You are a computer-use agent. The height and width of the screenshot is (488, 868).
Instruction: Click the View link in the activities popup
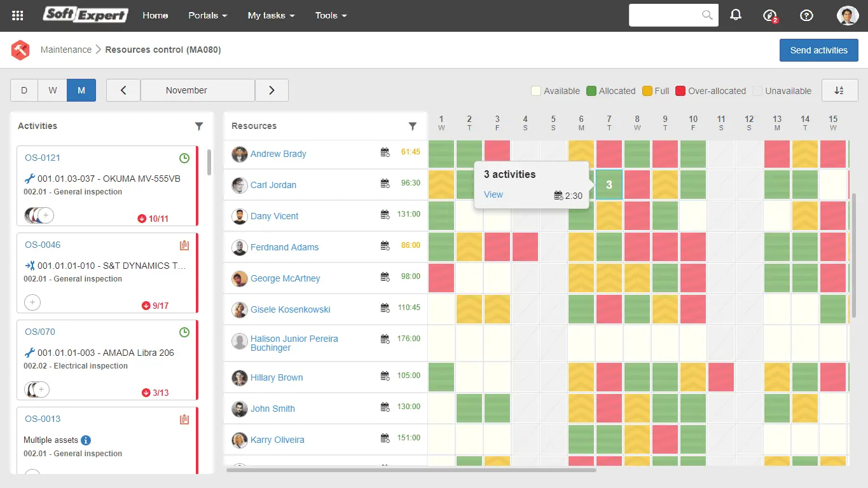coord(493,194)
